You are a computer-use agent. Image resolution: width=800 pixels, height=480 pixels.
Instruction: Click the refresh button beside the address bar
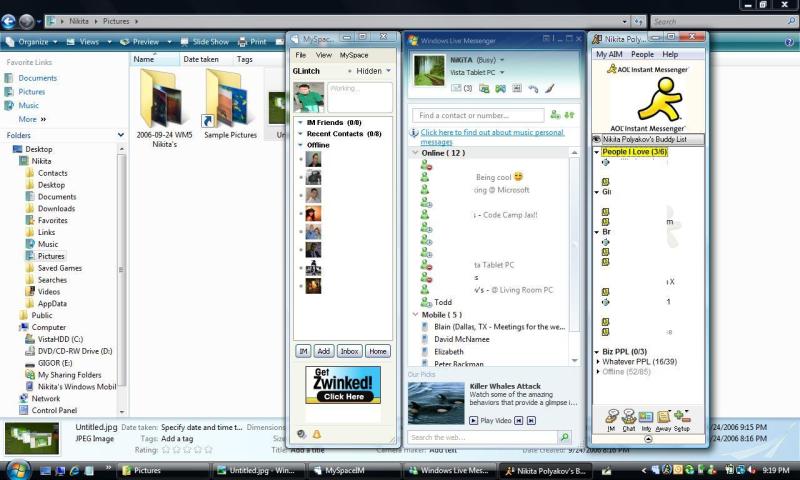[x=638, y=21]
